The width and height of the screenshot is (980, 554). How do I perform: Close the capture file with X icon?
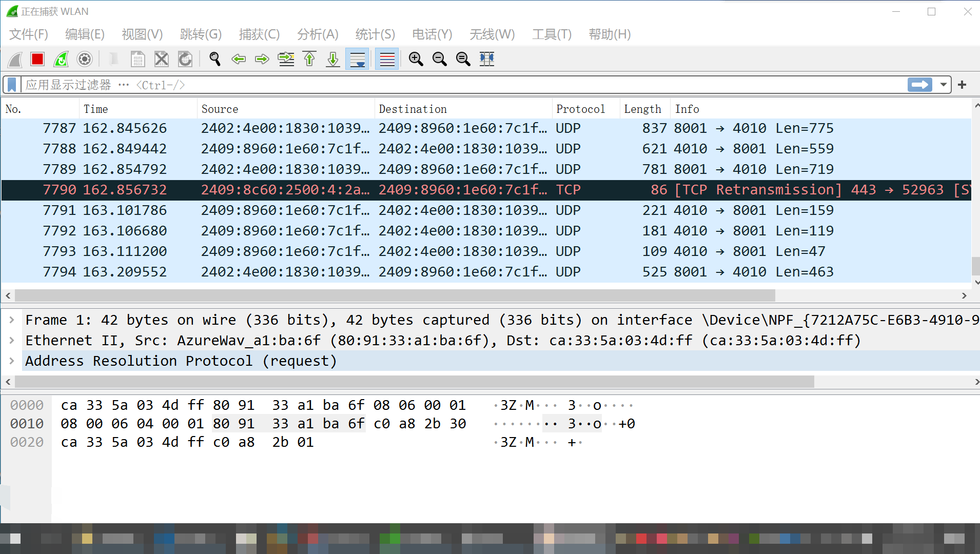pyautogui.click(x=162, y=60)
